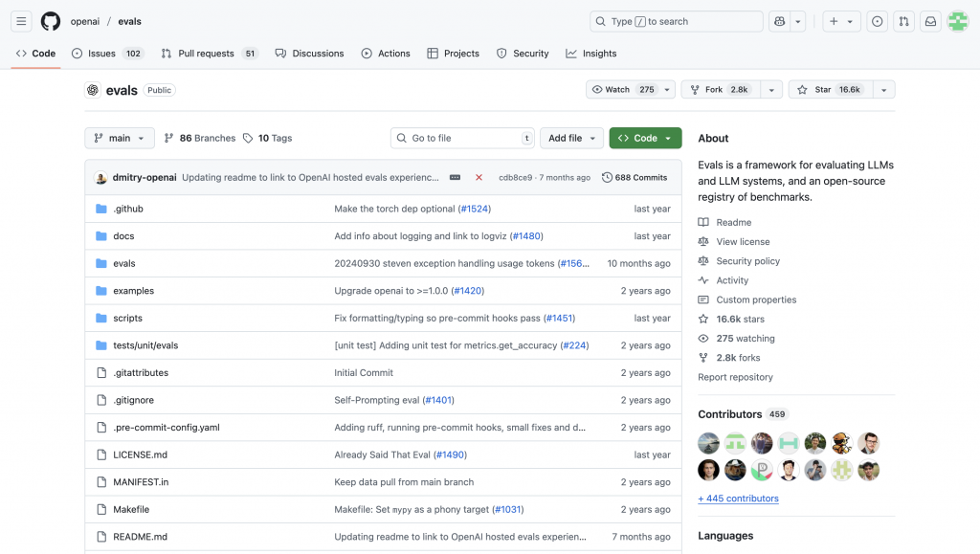This screenshot has height=554, width=980.
Task: Watch the repository with Watch button
Action: click(x=622, y=89)
